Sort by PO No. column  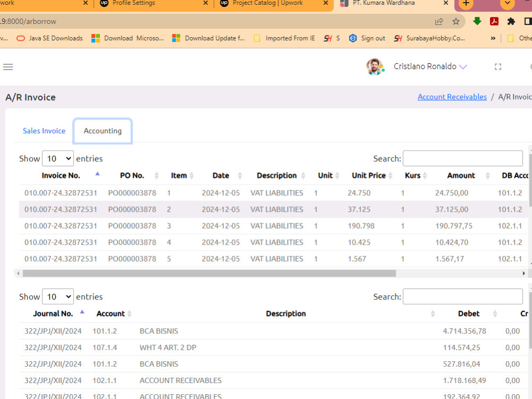(132, 176)
